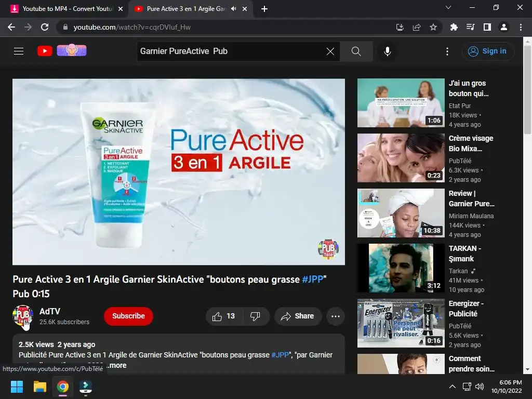Viewport: 532px width, 399px height.
Task: Click the browser forward arrow
Action: (28, 27)
